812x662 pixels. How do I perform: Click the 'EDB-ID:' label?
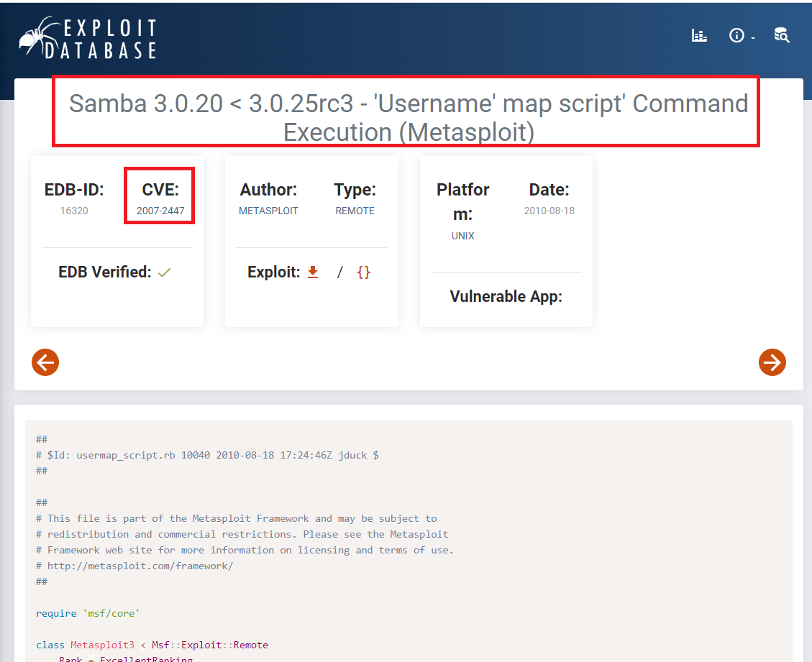[x=74, y=190]
